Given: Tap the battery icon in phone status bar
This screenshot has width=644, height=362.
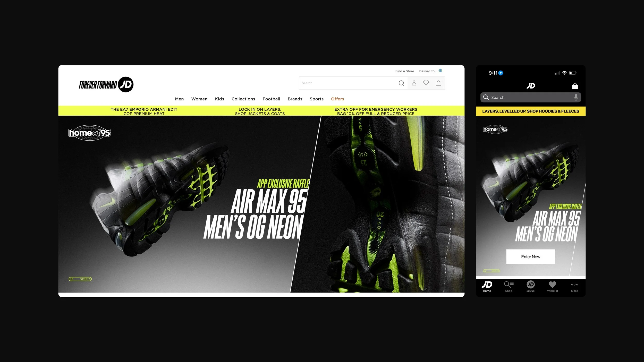Looking at the screenshot, I should [x=572, y=73].
